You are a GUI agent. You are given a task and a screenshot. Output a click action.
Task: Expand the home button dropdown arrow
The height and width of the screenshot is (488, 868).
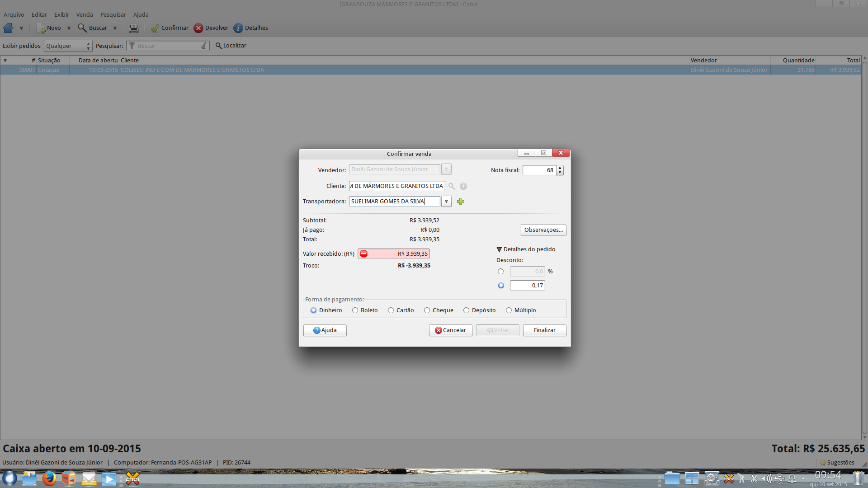21,28
